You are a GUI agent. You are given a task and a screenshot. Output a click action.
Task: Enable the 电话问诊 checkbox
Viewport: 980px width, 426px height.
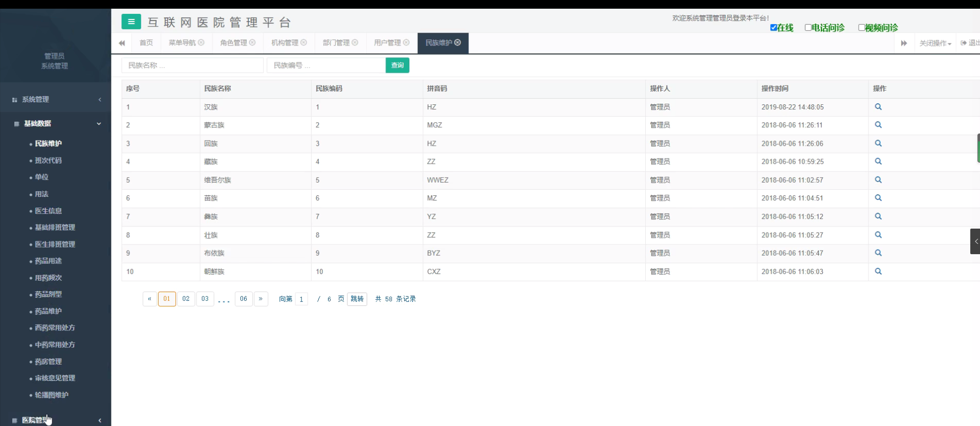[808, 28]
